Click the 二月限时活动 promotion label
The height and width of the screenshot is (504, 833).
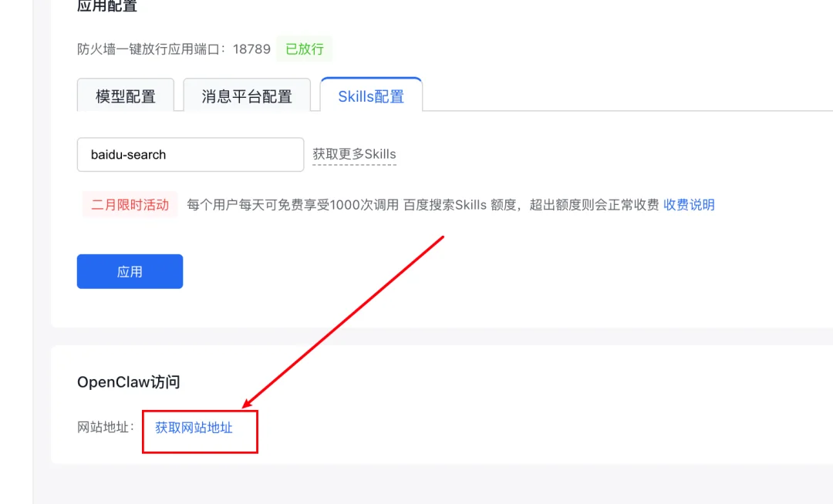(130, 204)
